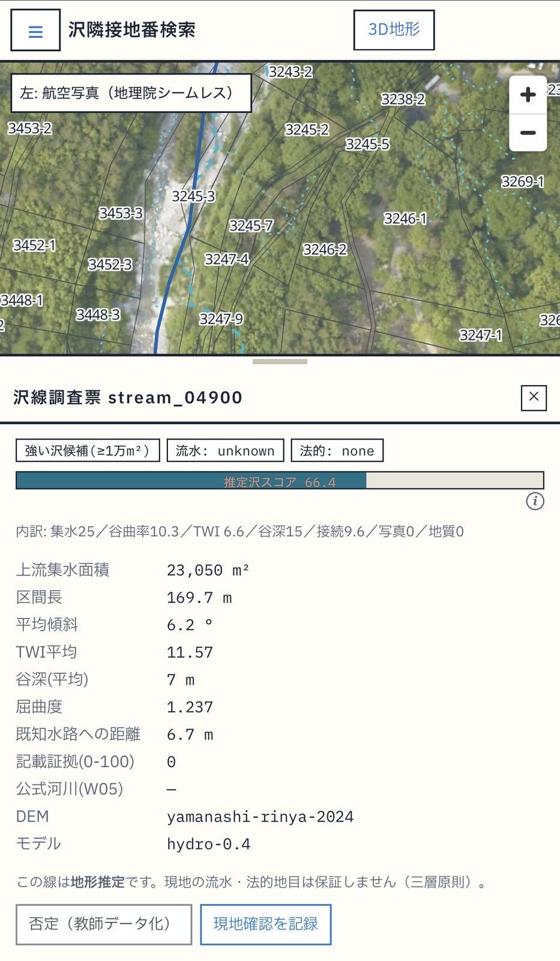The image size is (560, 961).
Task: Select parcel label 3269-1 on map
Action: [523, 181]
